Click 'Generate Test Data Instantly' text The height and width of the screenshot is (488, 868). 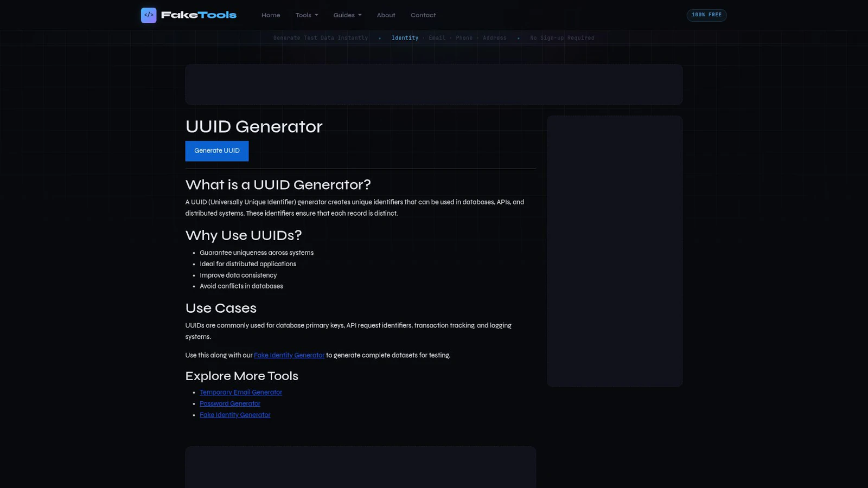coord(321,38)
